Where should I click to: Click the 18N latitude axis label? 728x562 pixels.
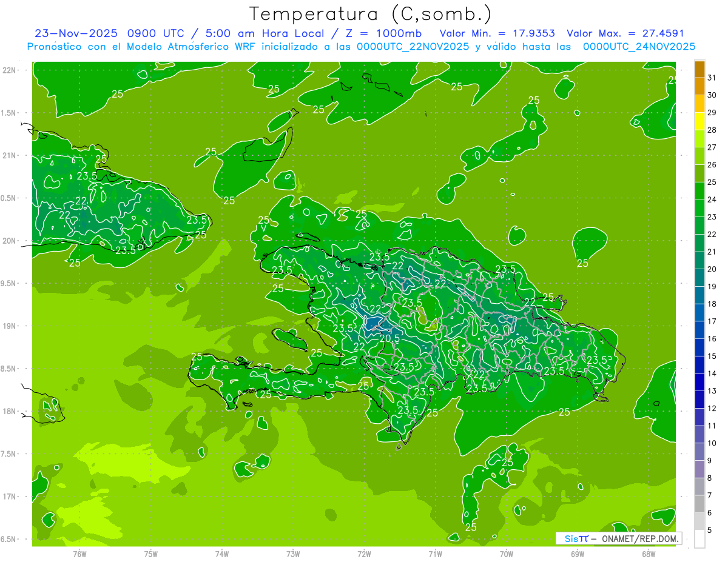tap(8, 412)
